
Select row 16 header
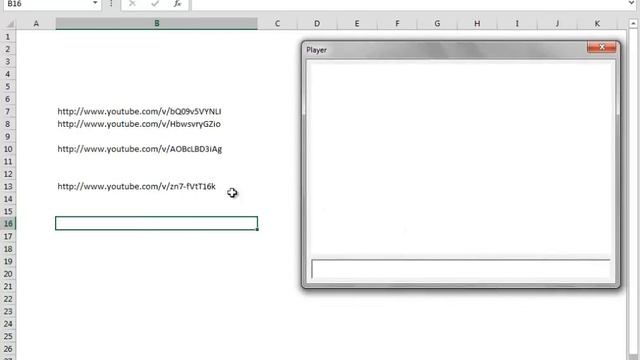click(8, 224)
